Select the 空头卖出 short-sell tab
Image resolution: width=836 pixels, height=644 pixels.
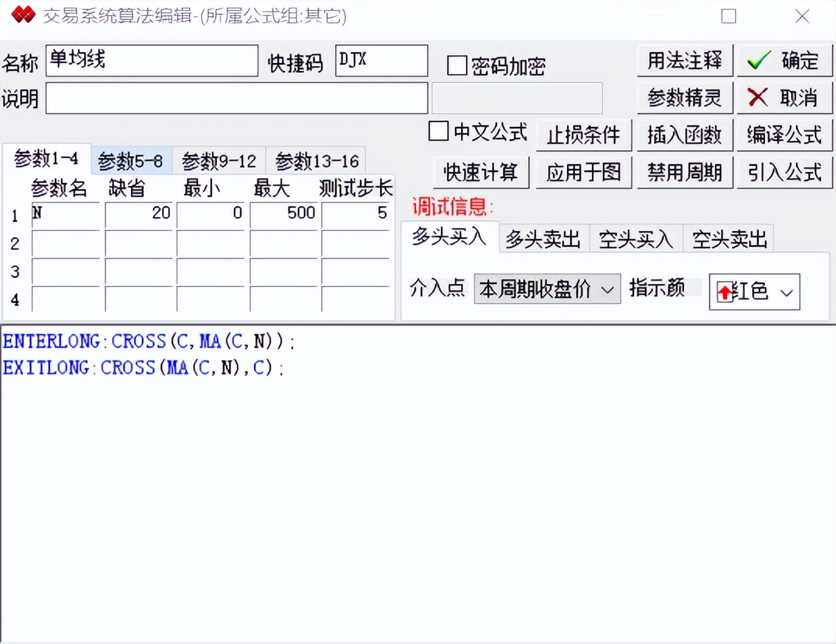[729, 238]
